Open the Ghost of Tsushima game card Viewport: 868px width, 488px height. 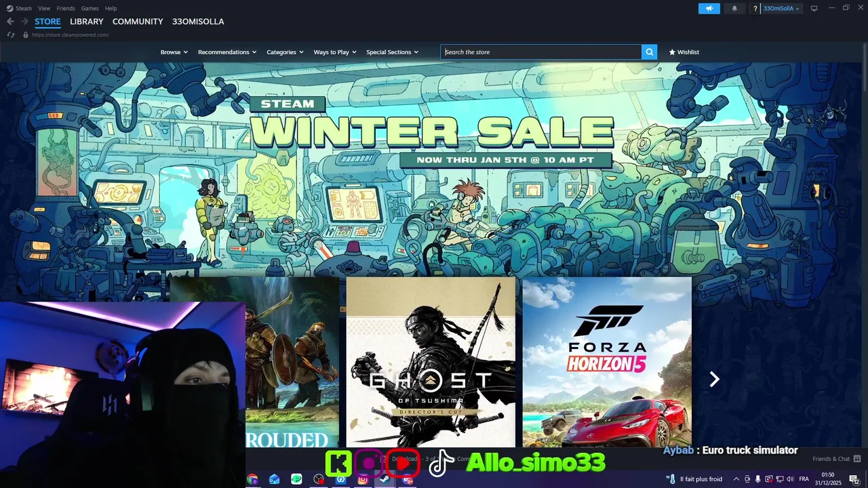[x=431, y=362]
